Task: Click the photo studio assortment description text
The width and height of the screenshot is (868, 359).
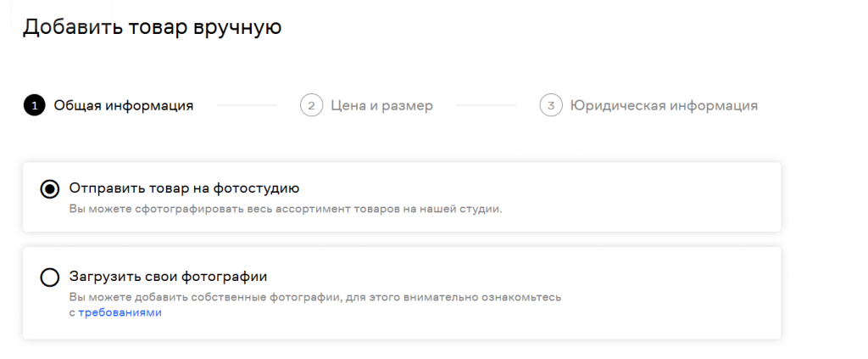Action: 286,209
